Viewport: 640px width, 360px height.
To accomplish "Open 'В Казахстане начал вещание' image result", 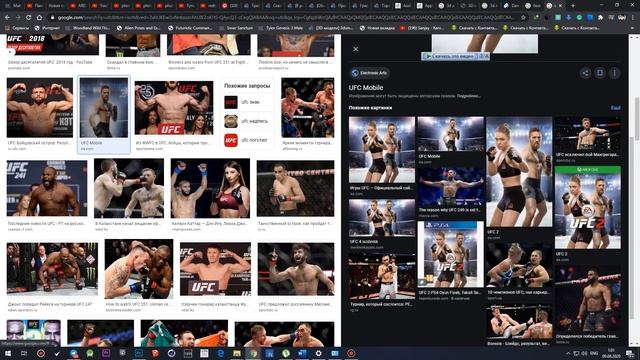I will click(x=129, y=188).
